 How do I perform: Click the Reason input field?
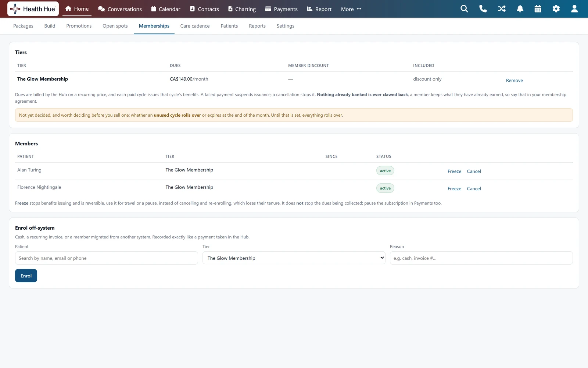click(481, 258)
